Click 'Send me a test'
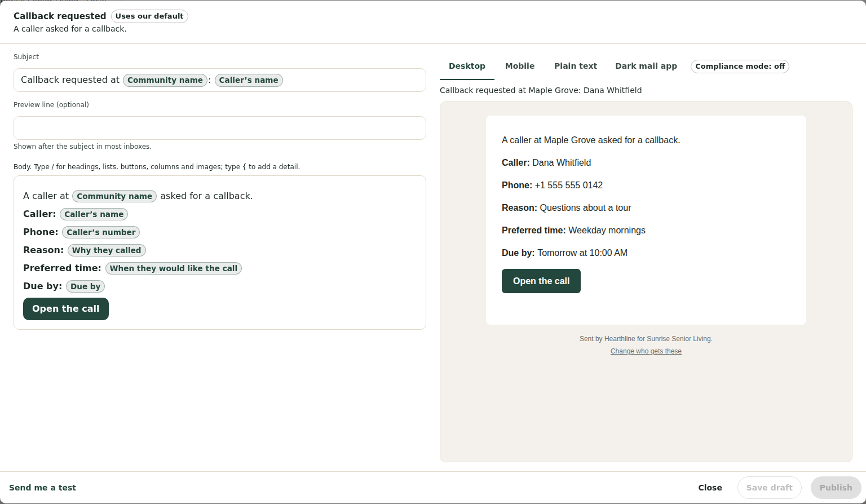Image resolution: width=866 pixels, height=504 pixels. 42,488
